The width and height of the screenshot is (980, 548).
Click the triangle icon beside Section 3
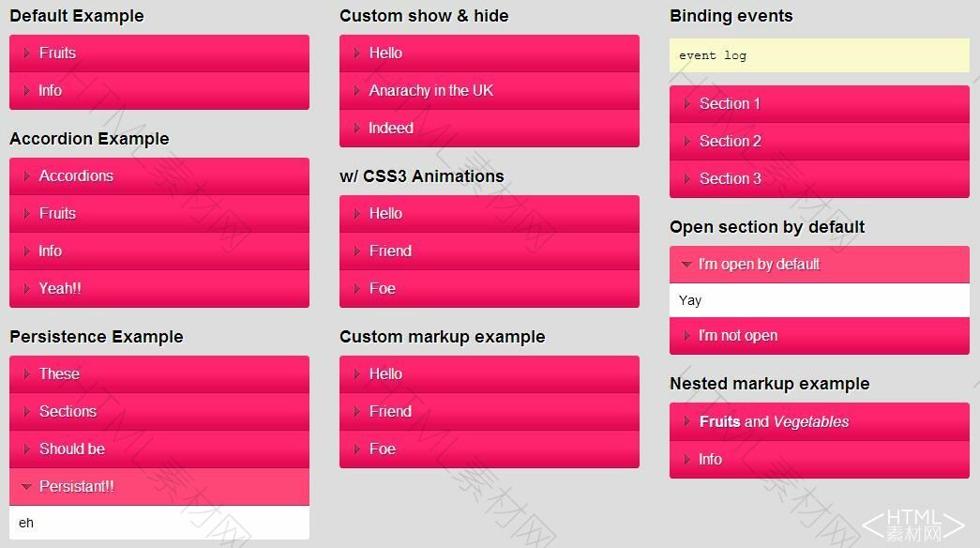687,179
